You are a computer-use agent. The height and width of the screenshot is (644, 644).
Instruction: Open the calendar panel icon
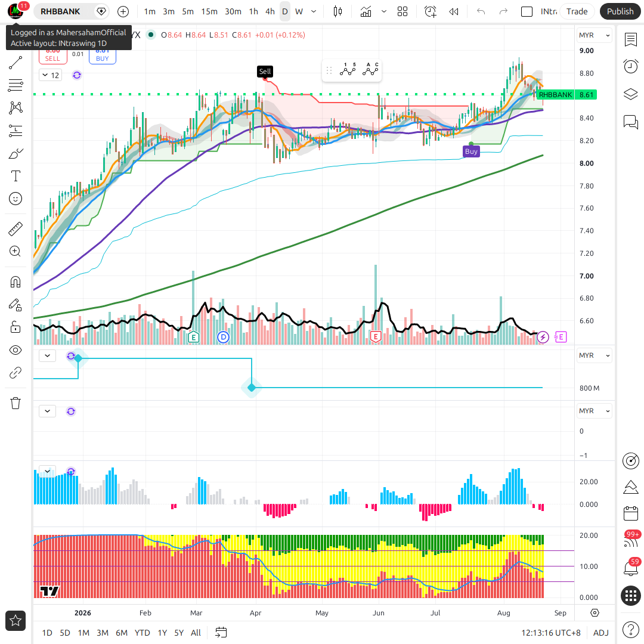click(631, 513)
